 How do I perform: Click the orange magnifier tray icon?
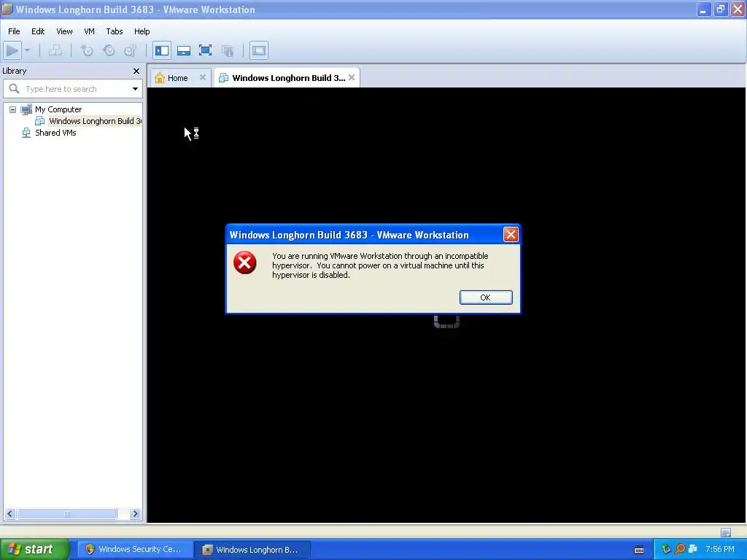coord(680,549)
